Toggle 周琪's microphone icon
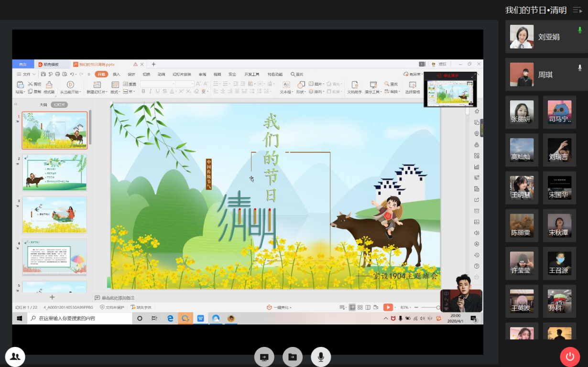588x367 pixels. pos(579,68)
